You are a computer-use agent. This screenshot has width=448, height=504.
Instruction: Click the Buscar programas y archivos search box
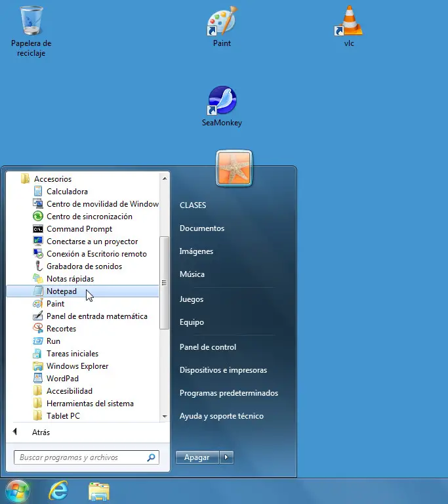(86, 457)
